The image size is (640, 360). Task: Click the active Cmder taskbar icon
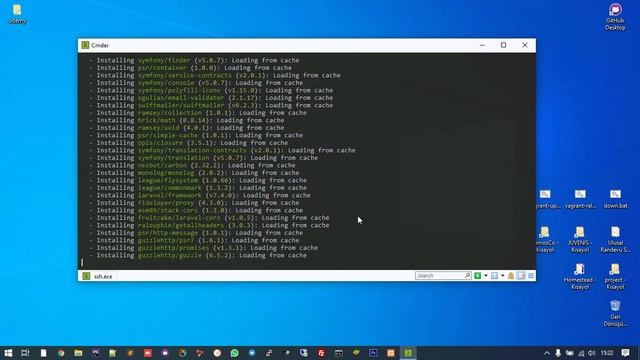coord(408,353)
